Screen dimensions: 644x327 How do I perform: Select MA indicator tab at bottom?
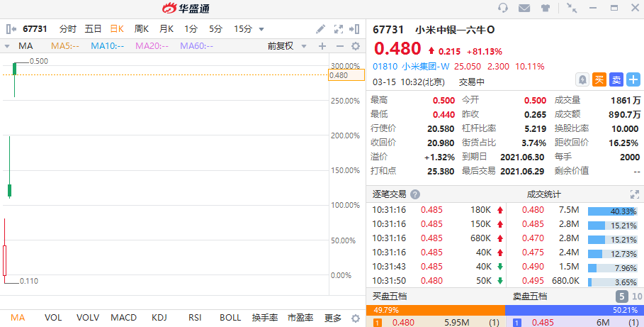tap(18, 318)
